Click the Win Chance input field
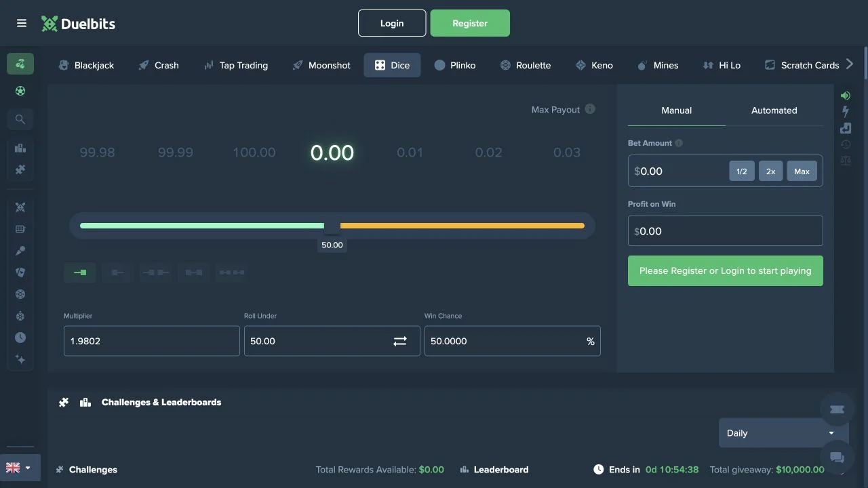This screenshot has width=868, height=488. (513, 341)
